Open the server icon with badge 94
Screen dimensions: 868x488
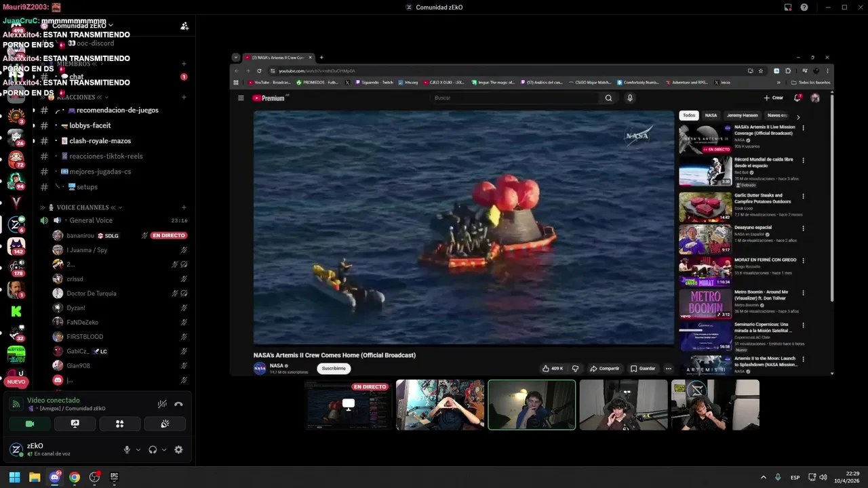pos(16,181)
